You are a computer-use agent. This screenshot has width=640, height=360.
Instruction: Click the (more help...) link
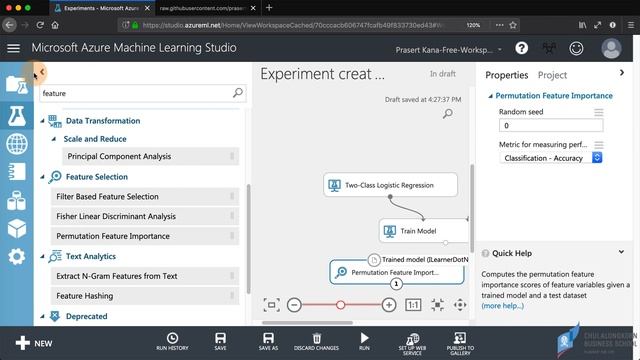point(502,306)
